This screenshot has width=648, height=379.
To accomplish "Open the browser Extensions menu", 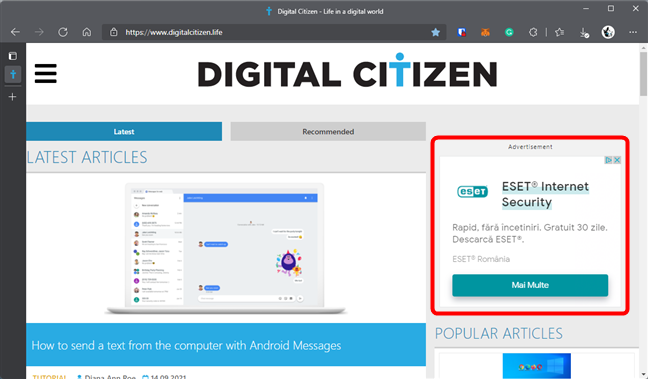I will click(533, 32).
